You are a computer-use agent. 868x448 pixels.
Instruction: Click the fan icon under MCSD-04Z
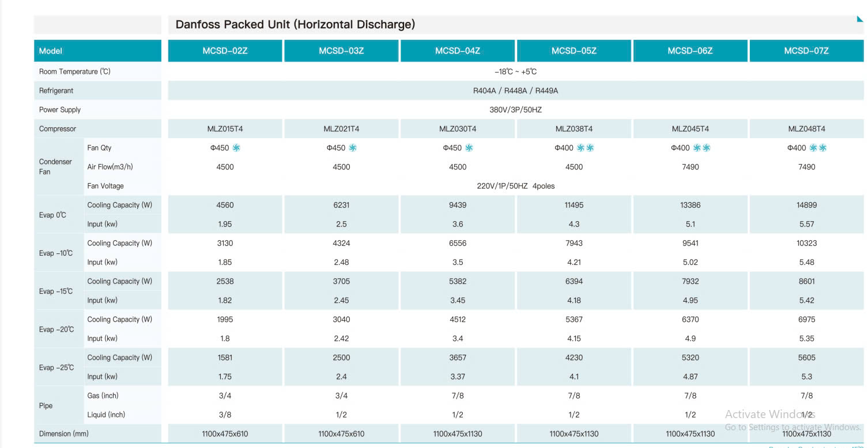point(469,148)
